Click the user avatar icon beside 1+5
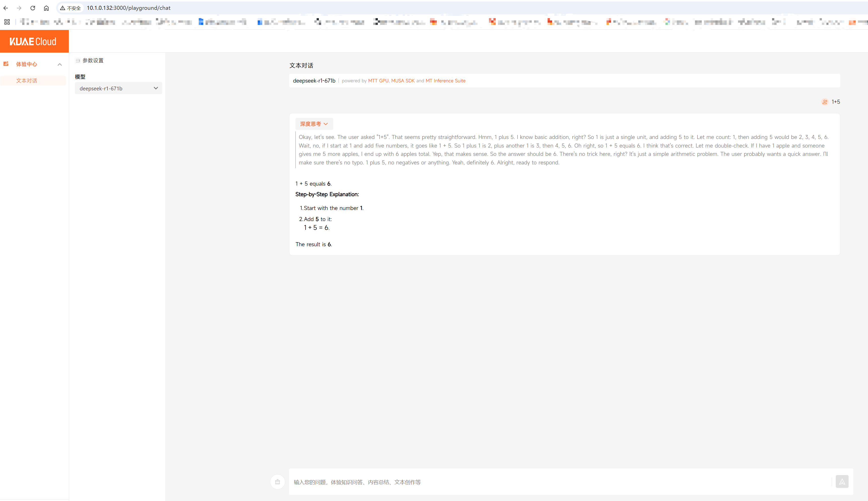This screenshot has height=501, width=868. coord(825,102)
